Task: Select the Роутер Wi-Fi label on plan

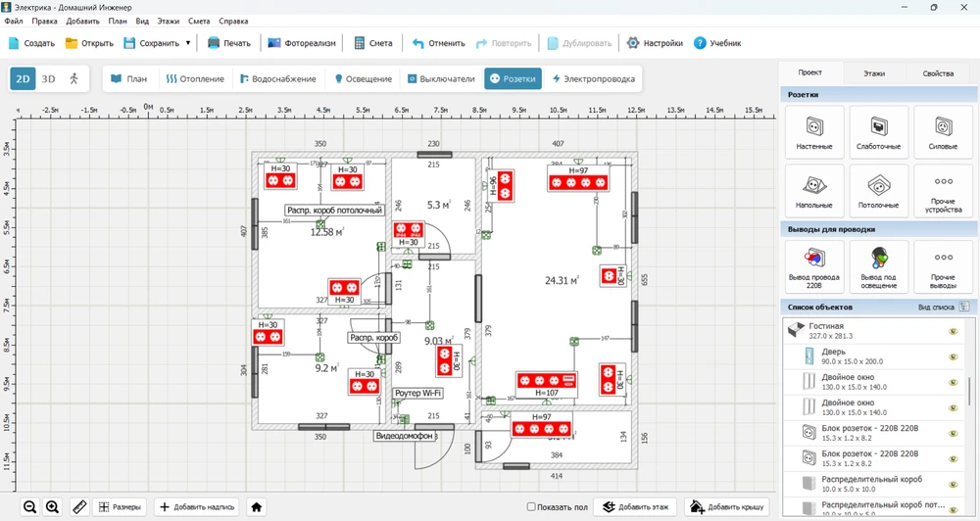Action: click(x=418, y=393)
